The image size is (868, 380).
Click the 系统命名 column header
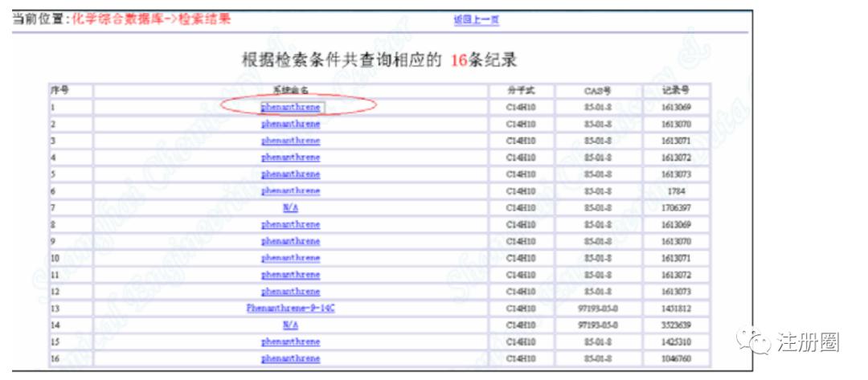tap(291, 91)
